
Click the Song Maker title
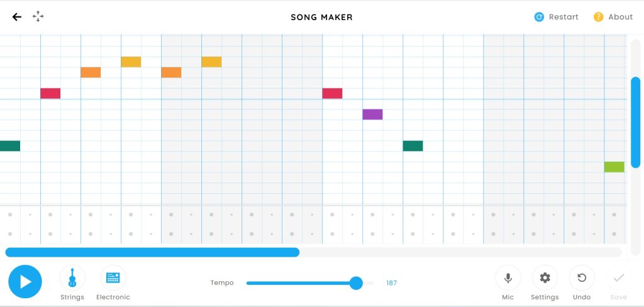click(x=321, y=17)
